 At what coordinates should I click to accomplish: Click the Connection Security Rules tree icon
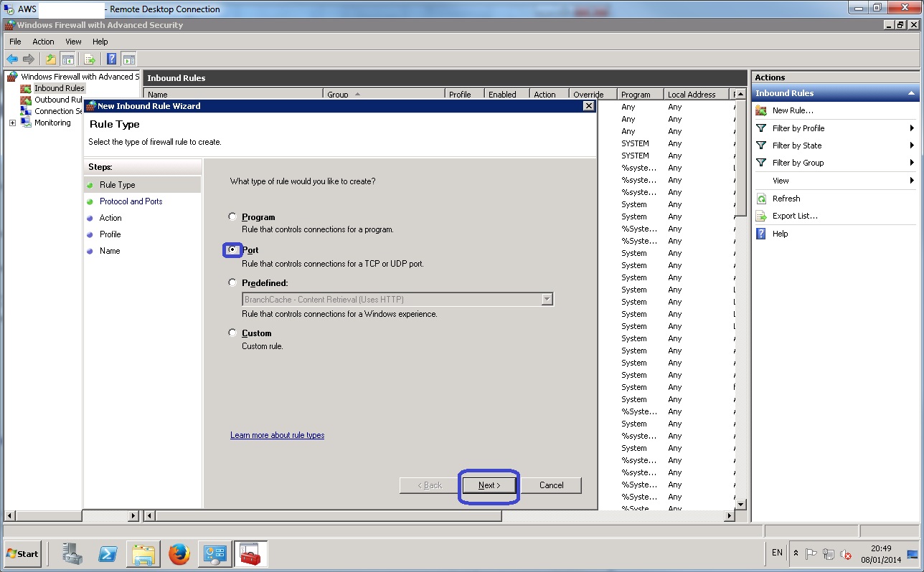point(26,111)
